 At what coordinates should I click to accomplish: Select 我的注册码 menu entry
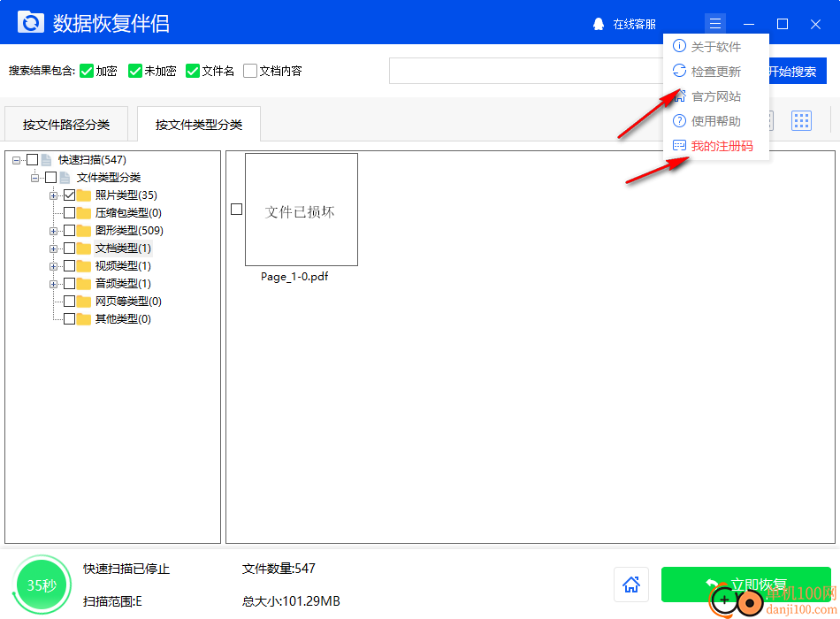tap(715, 146)
